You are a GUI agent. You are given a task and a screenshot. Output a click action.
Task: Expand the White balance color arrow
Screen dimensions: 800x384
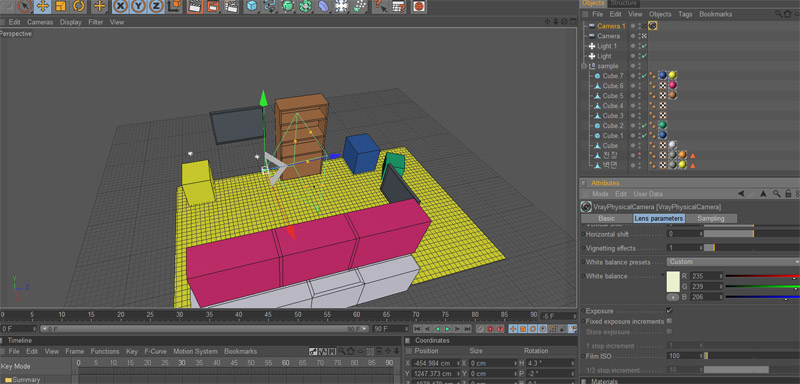click(x=663, y=275)
